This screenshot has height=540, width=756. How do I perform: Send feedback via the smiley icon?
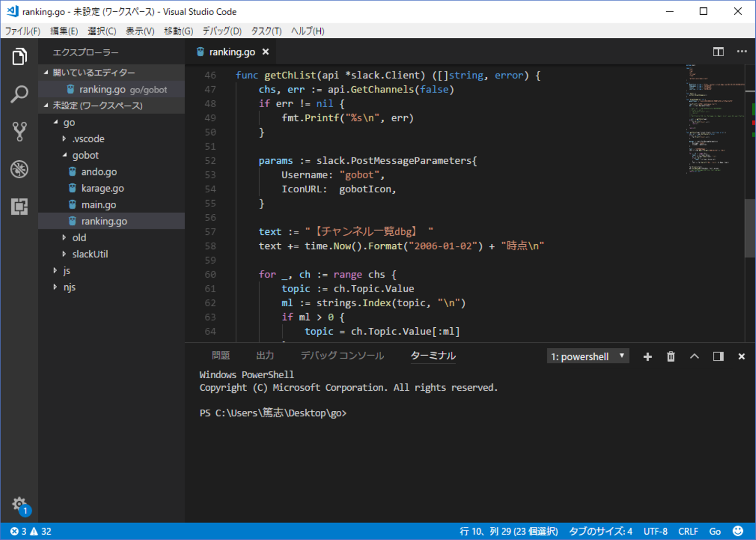pyautogui.click(x=738, y=531)
